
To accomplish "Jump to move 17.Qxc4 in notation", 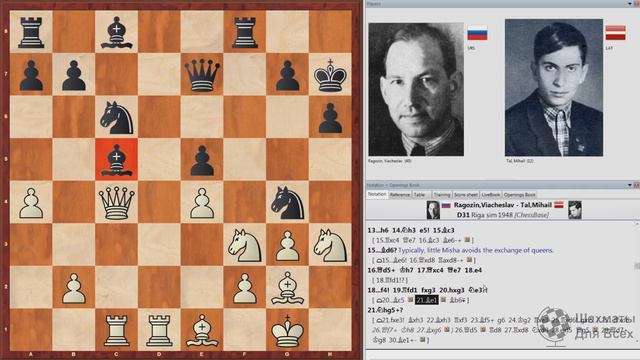I will 429,270.
